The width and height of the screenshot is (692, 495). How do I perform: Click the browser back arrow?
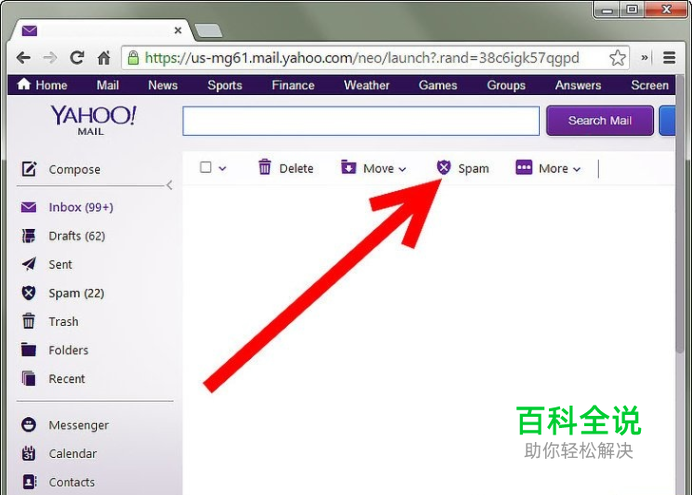point(23,58)
